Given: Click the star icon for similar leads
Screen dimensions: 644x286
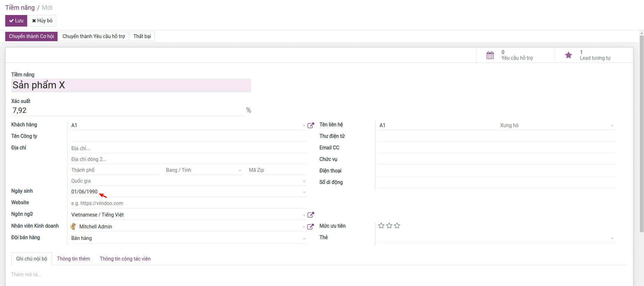Looking at the screenshot, I should 568,55.
